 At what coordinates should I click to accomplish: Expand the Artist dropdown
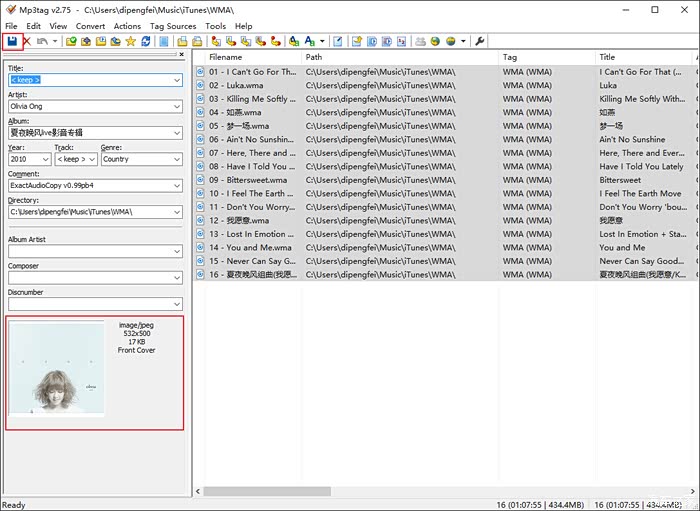point(176,106)
